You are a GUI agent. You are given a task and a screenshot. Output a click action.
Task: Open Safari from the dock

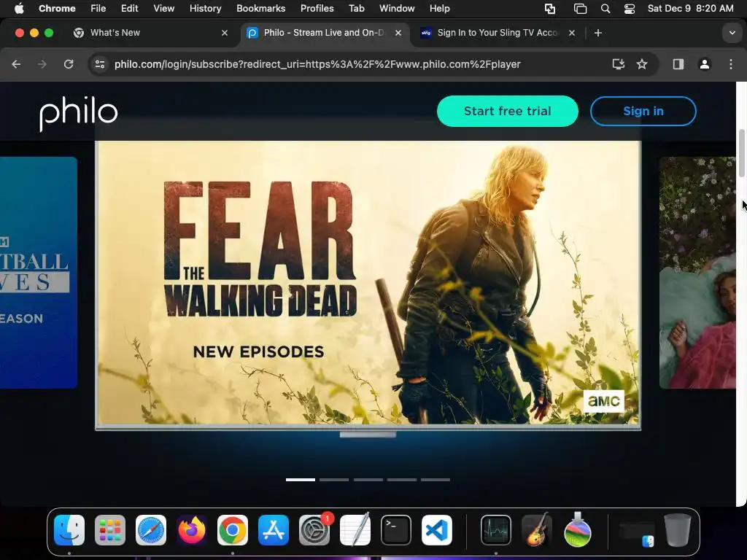pos(151,530)
